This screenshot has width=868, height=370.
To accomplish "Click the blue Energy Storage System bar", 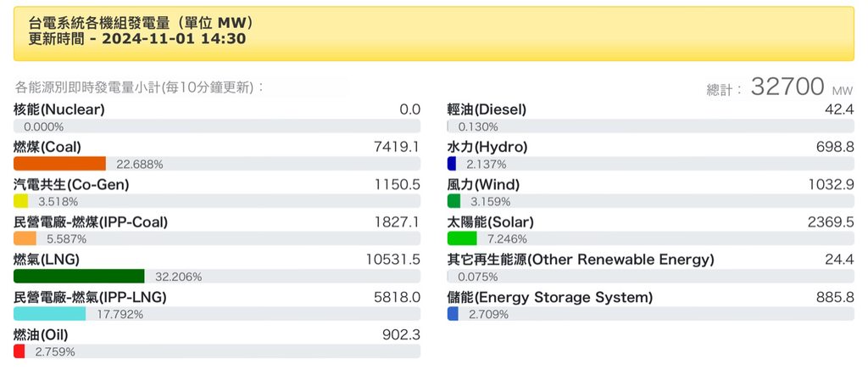I will pyautogui.click(x=453, y=314).
